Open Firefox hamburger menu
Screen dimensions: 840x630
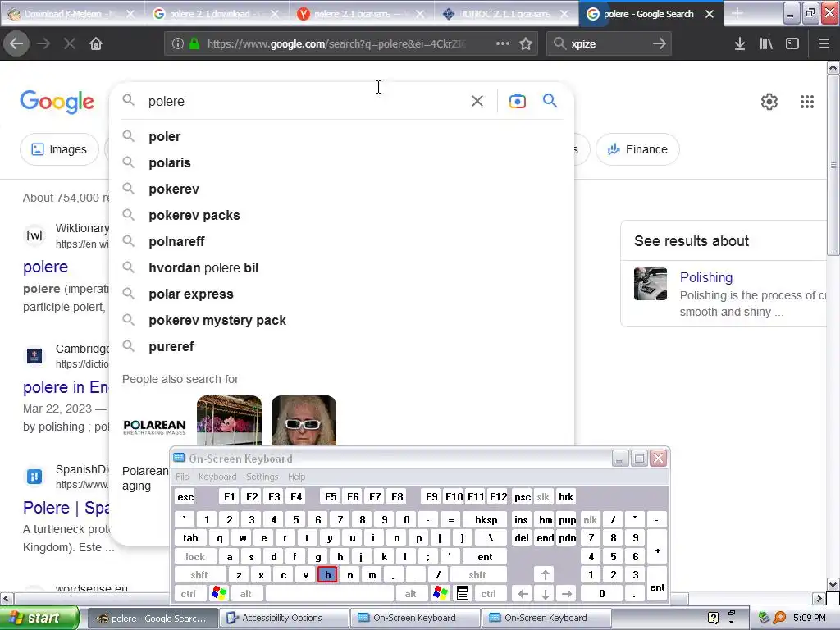click(824, 43)
